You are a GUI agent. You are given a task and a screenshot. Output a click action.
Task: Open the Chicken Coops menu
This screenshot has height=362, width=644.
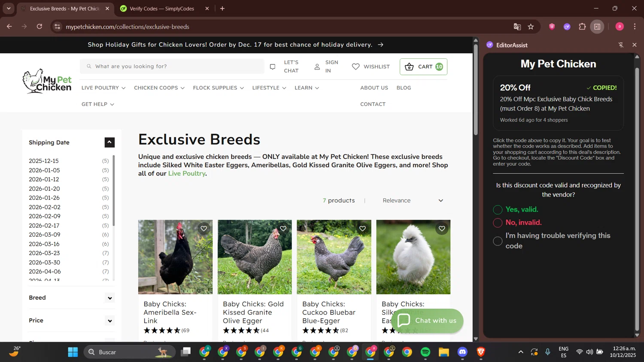coord(159,88)
